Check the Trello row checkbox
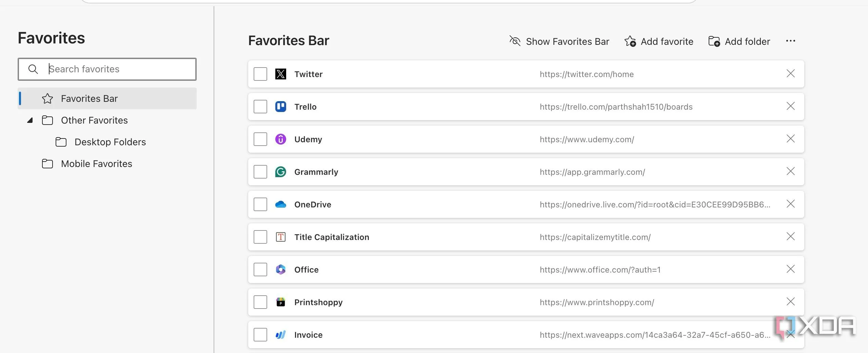The height and width of the screenshot is (353, 868). pyautogui.click(x=260, y=107)
